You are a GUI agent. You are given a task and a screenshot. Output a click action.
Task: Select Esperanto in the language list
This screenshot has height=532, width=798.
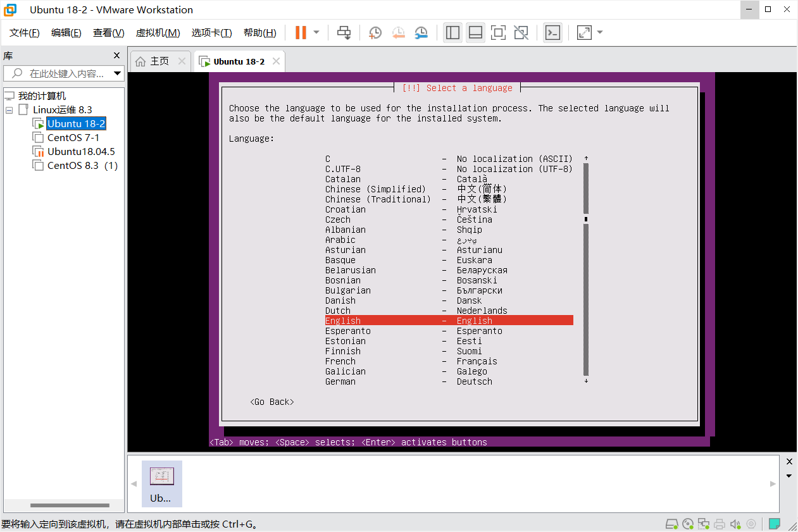pos(449,331)
